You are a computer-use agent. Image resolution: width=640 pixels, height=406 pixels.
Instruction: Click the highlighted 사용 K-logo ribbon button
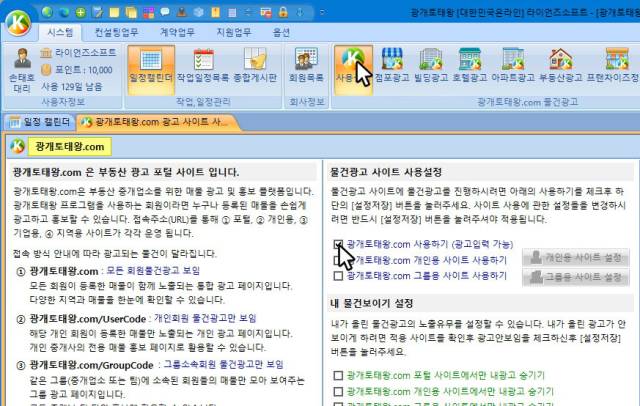[353, 70]
